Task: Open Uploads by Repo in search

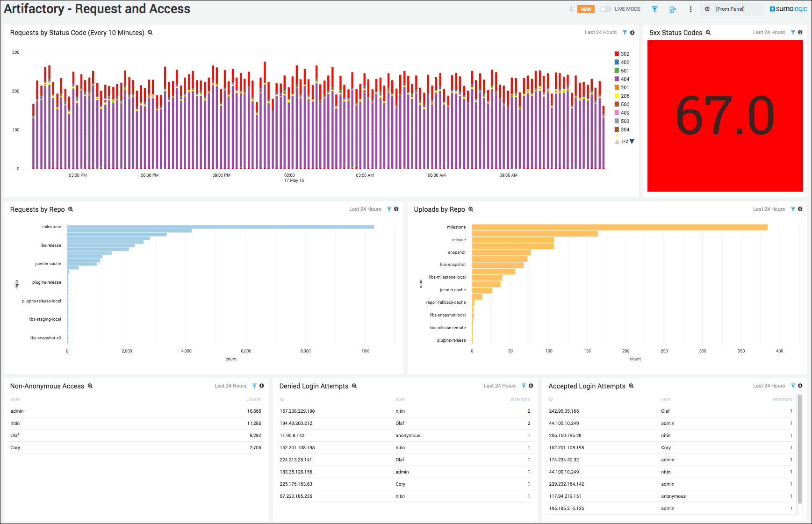Action: (x=471, y=209)
